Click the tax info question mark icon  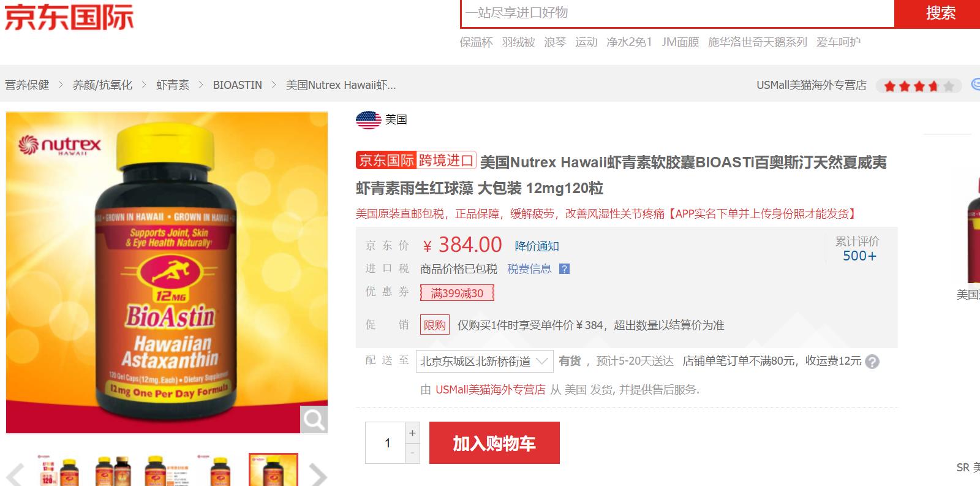click(x=565, y=269)
